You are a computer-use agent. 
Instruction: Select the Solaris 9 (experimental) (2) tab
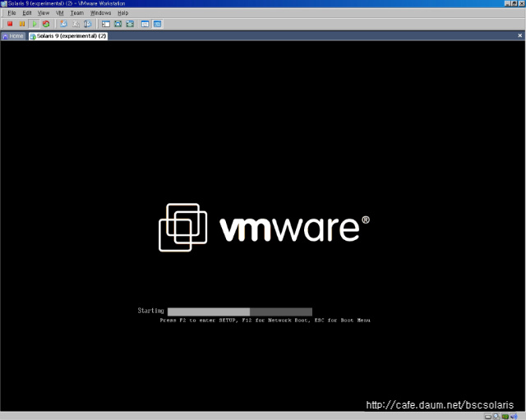point(68,36)
